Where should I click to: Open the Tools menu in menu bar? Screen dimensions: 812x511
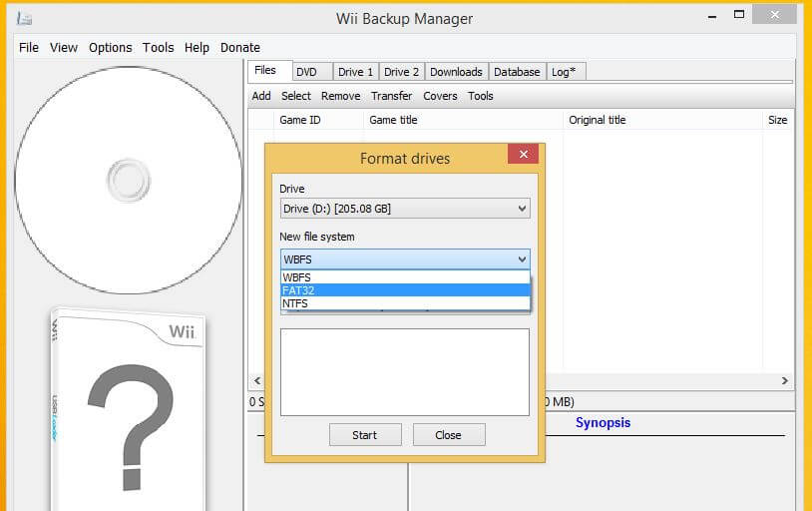[158, 48]
